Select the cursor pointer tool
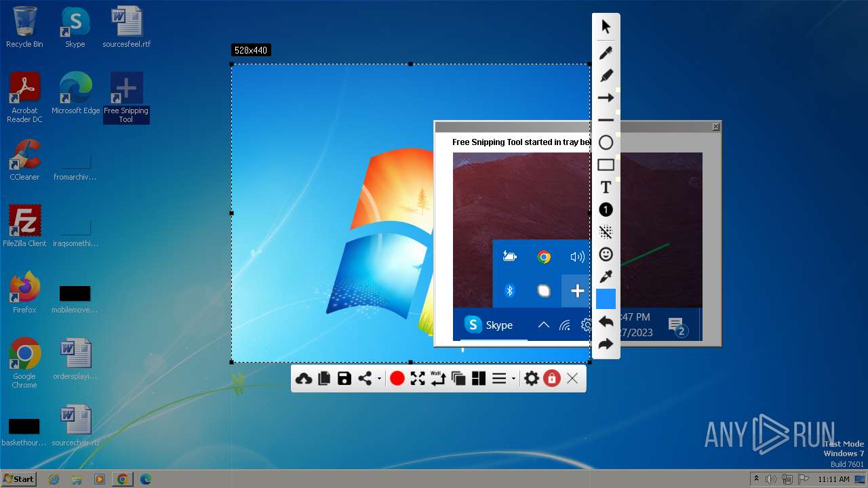 click(x=606, y=27)
